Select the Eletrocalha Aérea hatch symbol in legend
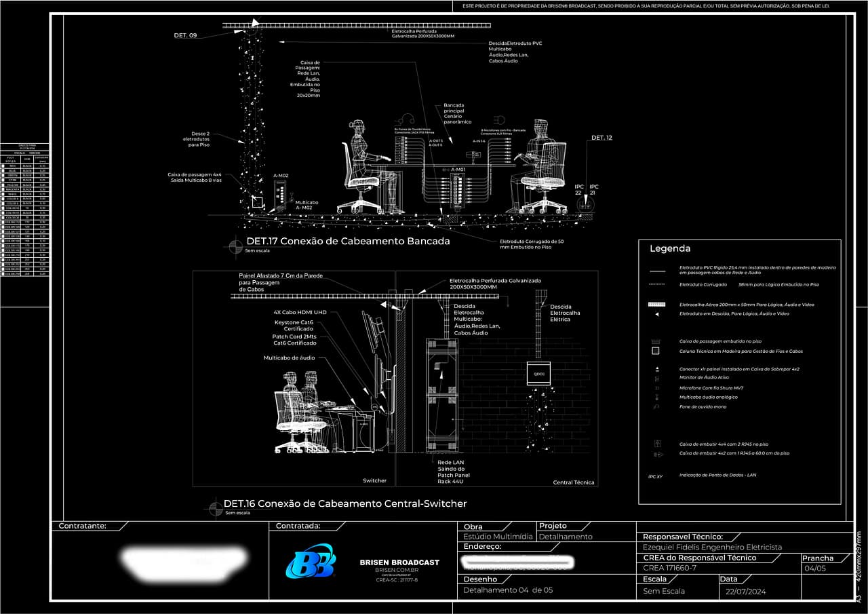 click(657, 305)
